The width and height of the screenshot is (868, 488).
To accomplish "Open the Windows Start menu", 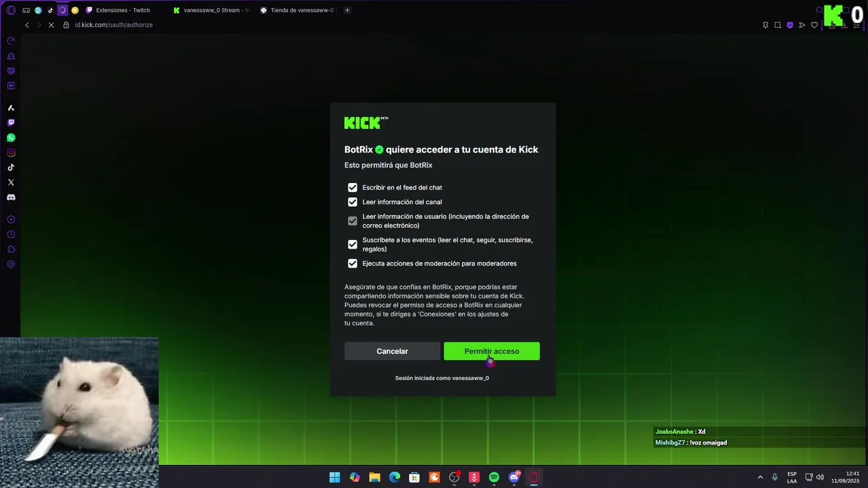I will point(335,477).
